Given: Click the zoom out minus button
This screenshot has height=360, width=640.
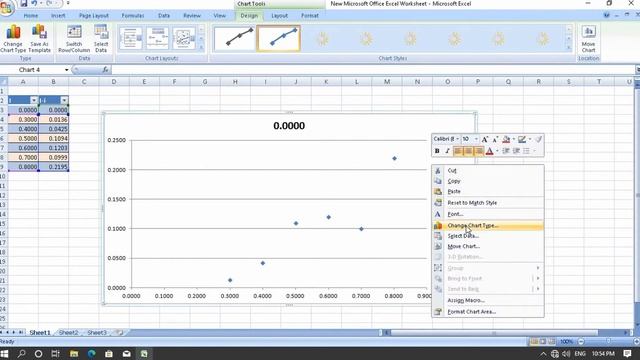Looking at the screenshot, I should point(581,341).
